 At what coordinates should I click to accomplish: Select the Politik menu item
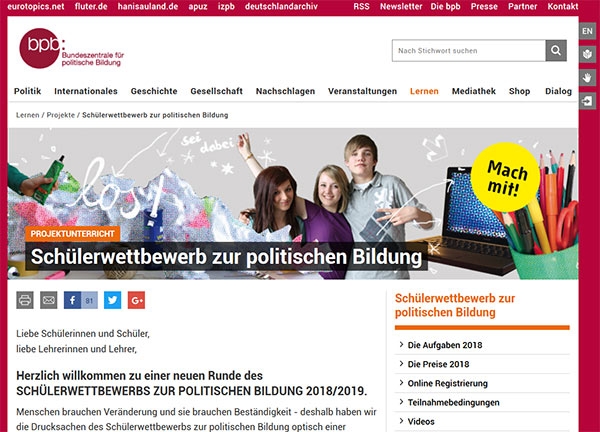pos(28,91)
